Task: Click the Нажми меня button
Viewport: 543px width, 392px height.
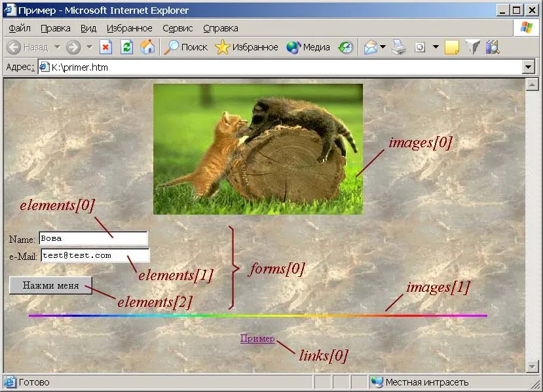Action: point(50,285)
